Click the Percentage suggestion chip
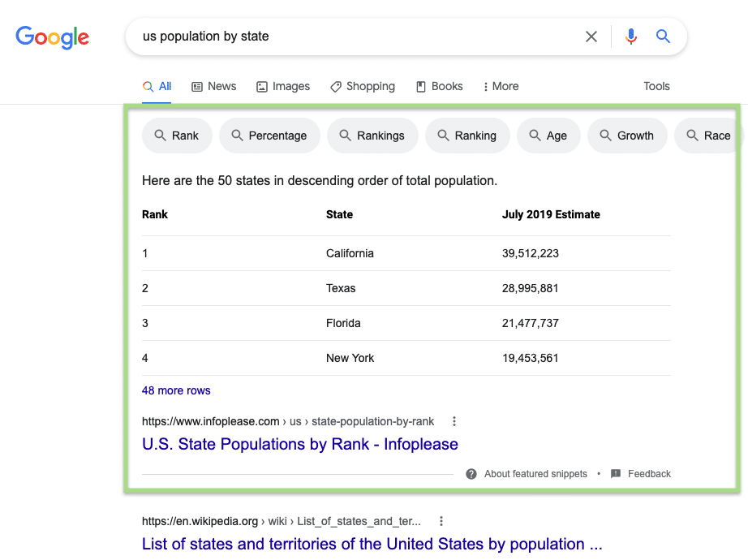The image size is (748, 560). (269, 136)
